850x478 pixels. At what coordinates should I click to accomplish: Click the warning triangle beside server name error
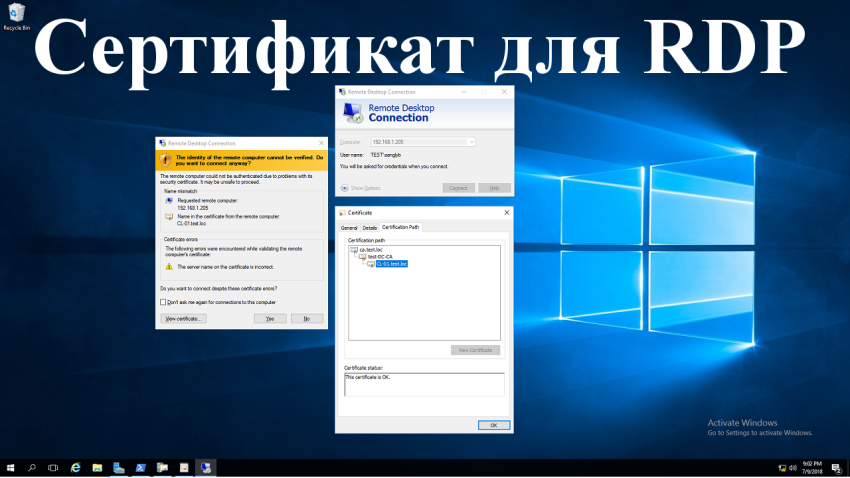click(x=169, y=267)
